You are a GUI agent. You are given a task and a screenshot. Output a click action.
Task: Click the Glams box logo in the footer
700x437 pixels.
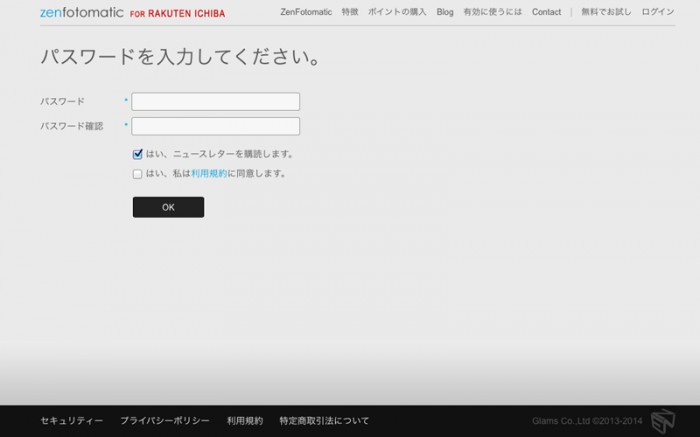pos(663,421)
